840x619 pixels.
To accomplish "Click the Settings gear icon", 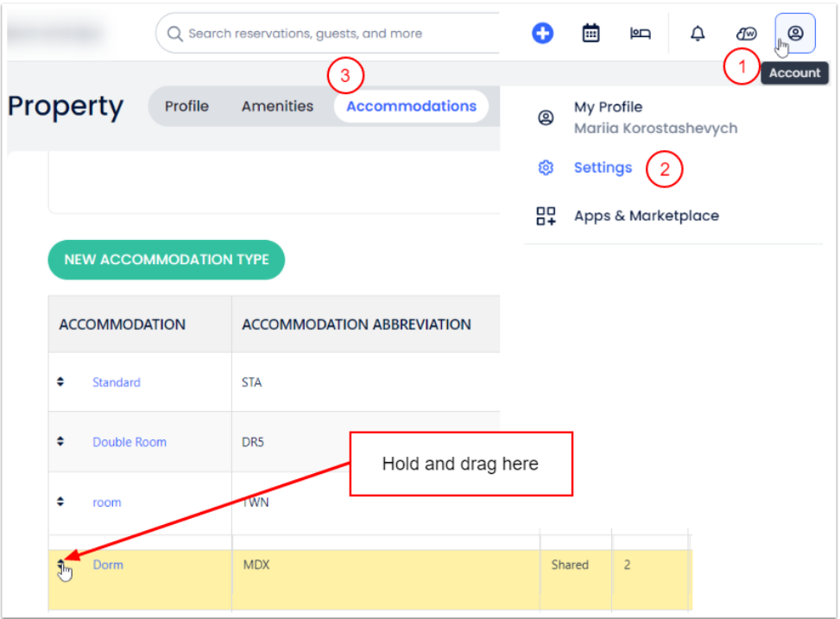I will (546, 168).
